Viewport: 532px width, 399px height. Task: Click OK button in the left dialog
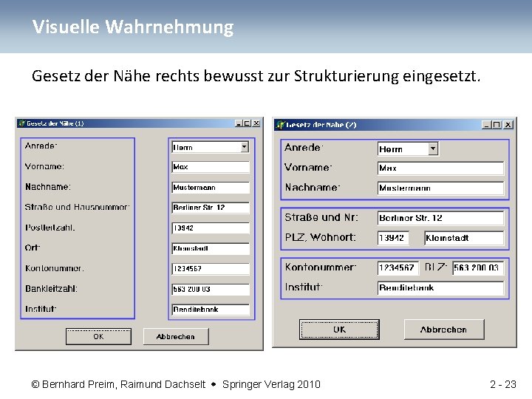click(98, 337)
